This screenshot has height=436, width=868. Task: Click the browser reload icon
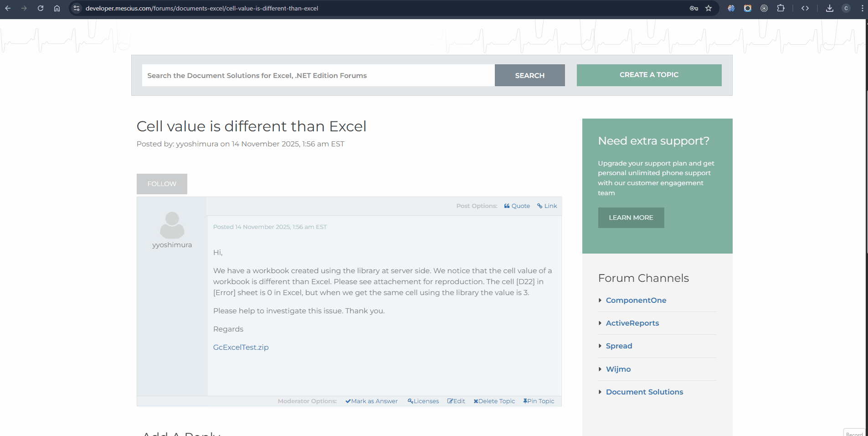click(41, 8)
